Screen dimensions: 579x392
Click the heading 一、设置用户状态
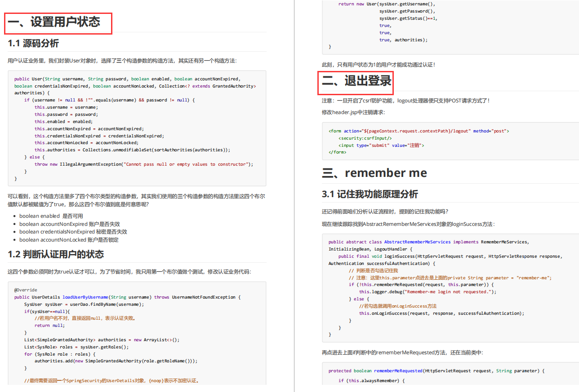coord(54,22)
